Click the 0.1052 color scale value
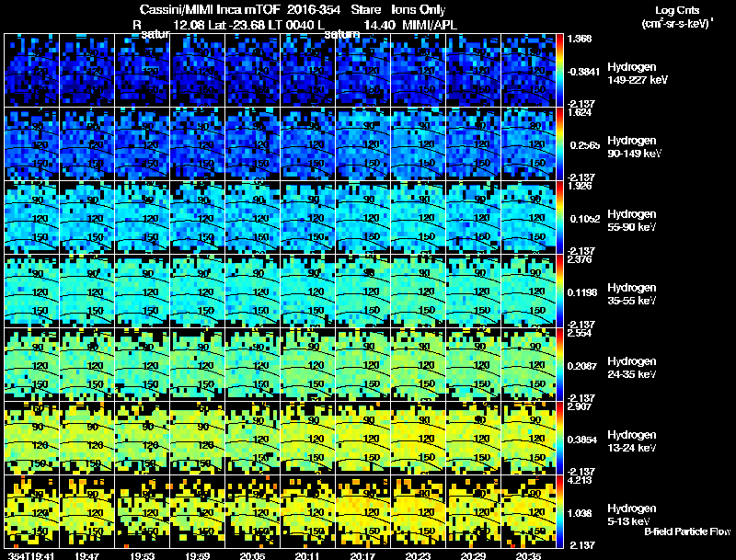This screenshot has height=560, width=736. (585, 219)
